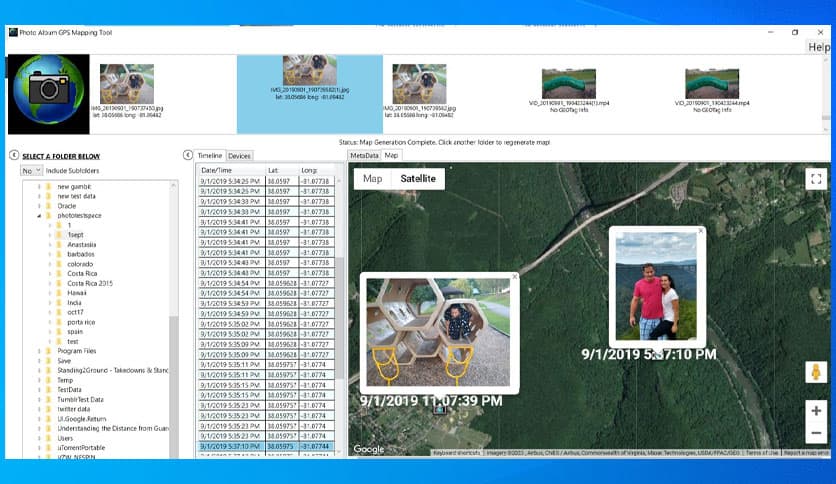The height and width of the screenshot is (484, 836).
Task: Collapse the Select a Folder panel arrow
Action: coord(14,155)
